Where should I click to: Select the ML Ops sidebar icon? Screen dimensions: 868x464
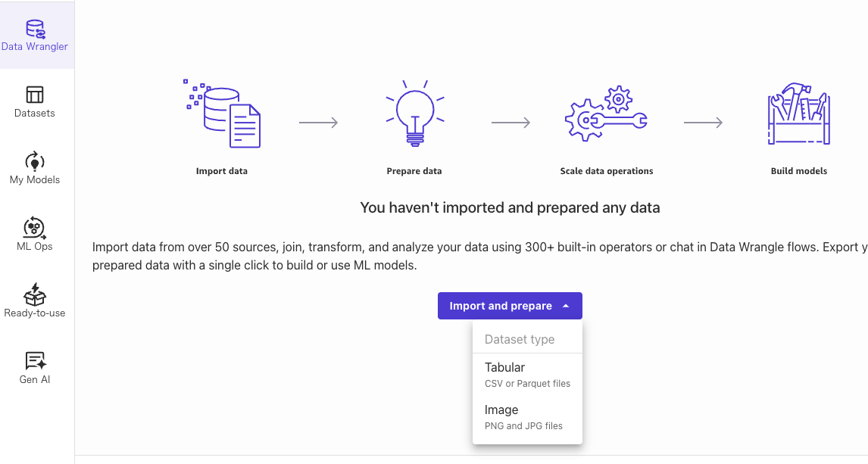[x=34, y=227]
